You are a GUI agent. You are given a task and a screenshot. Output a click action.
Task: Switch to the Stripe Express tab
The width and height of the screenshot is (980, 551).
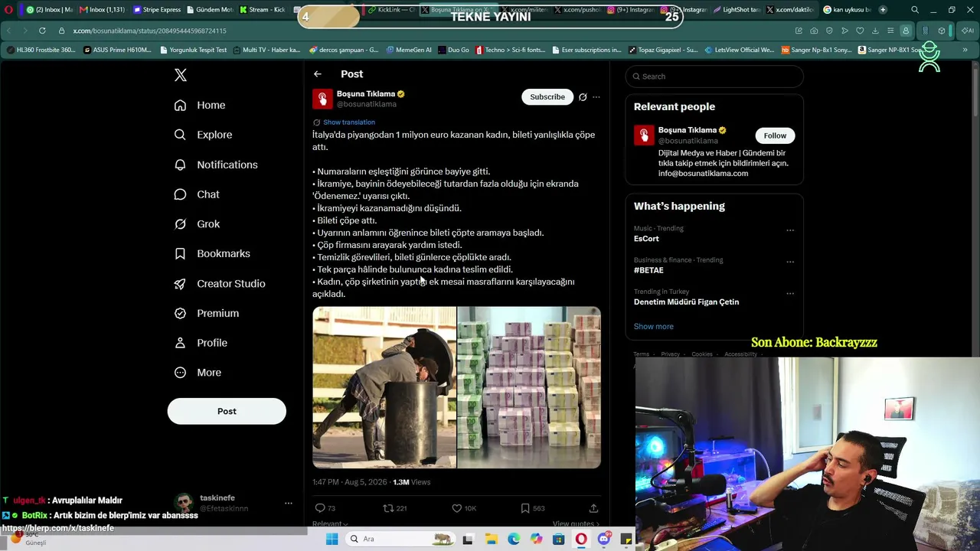coord(157,10)
